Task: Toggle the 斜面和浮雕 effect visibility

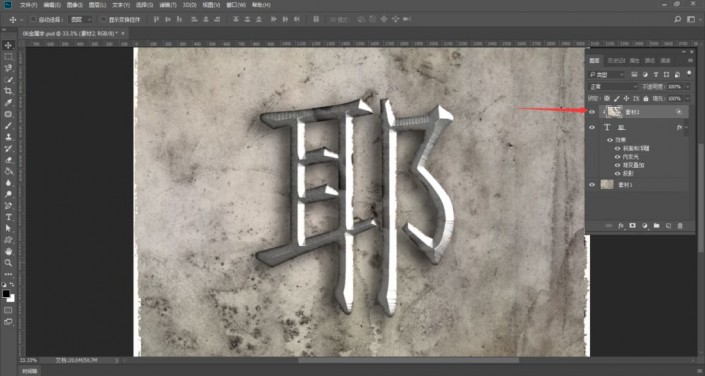Action: pyautogui.click(x=617, y=148)
